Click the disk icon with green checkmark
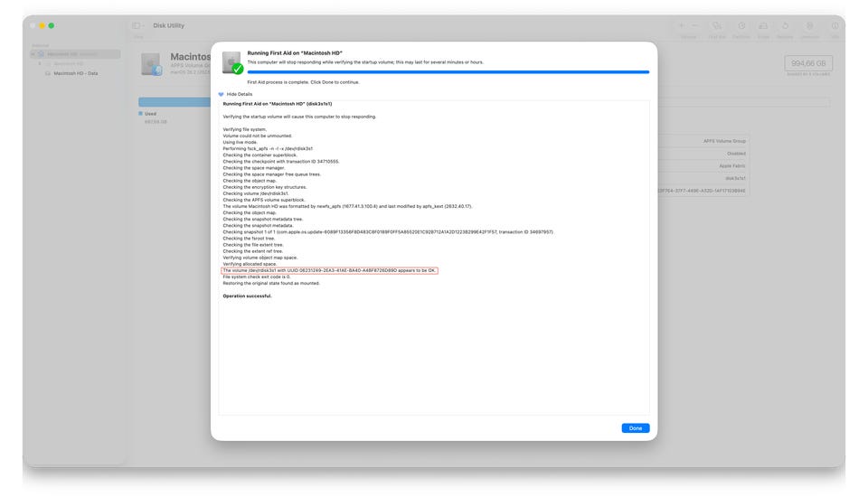 232,62
